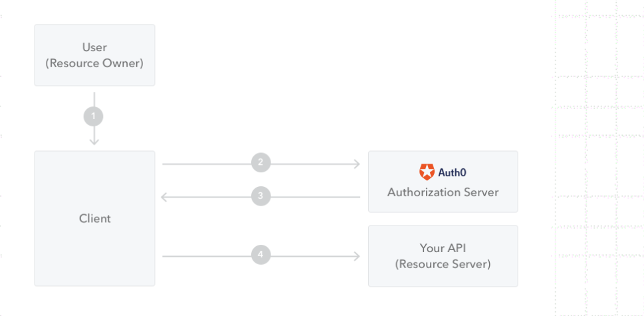644x316 pixels.
Task: Click the arrowhead pointing at Authorization Server
Action: coord(357,162)
